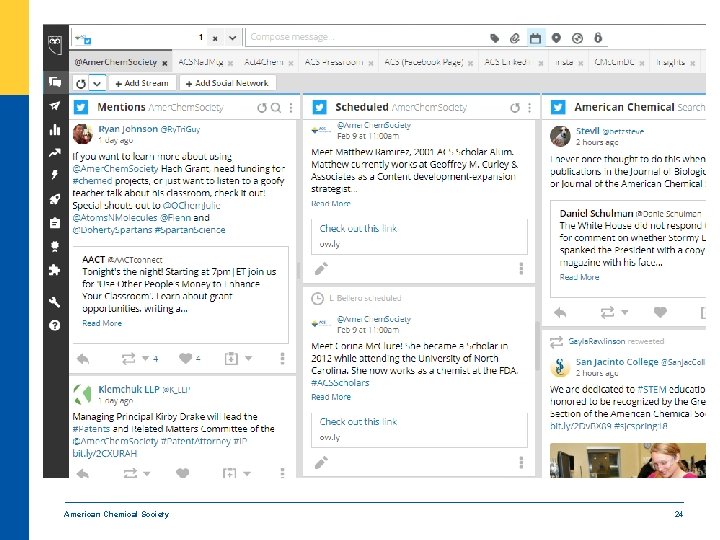
Task: Edit the Matthew Ramirez scheduled post
Action: [321, 269]
